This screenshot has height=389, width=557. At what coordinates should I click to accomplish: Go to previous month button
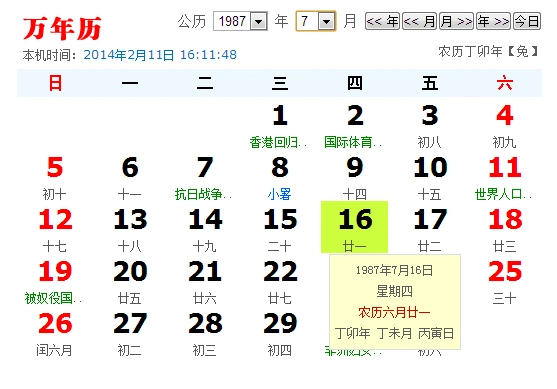point(419,21)
